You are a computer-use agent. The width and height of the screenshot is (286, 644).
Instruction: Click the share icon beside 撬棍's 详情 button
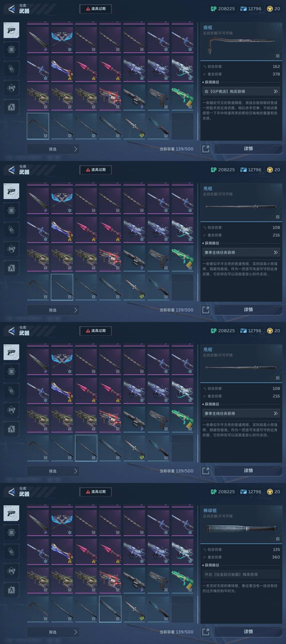tap(206, 149)
